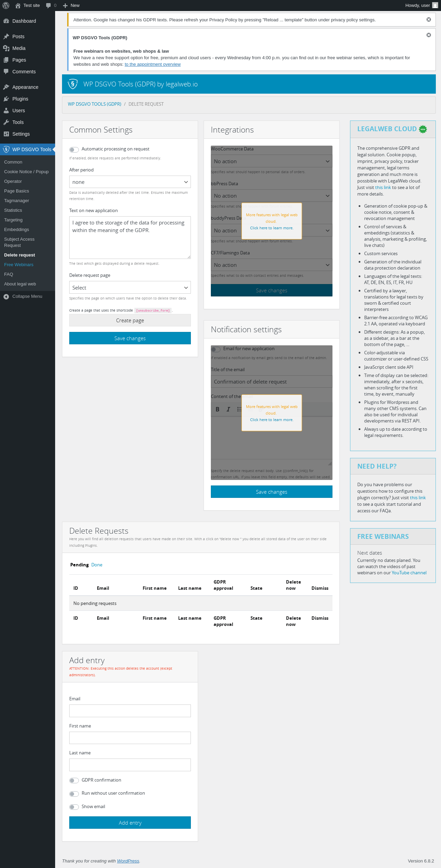Dismiss the Google GDPR attention notice
Viewport: 441px width, 868px height.
click(429, 20)
